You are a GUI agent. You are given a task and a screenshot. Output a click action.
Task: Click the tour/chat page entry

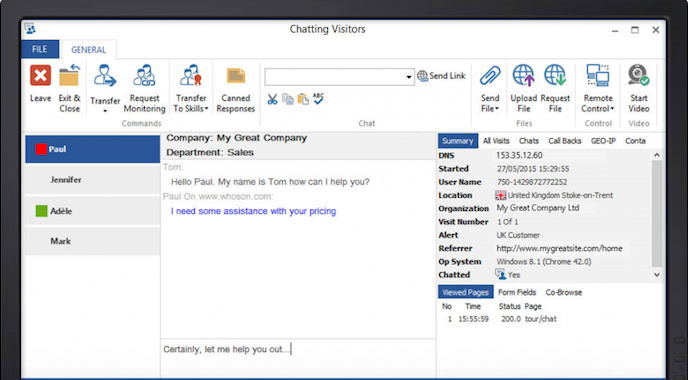coord(541,319)
